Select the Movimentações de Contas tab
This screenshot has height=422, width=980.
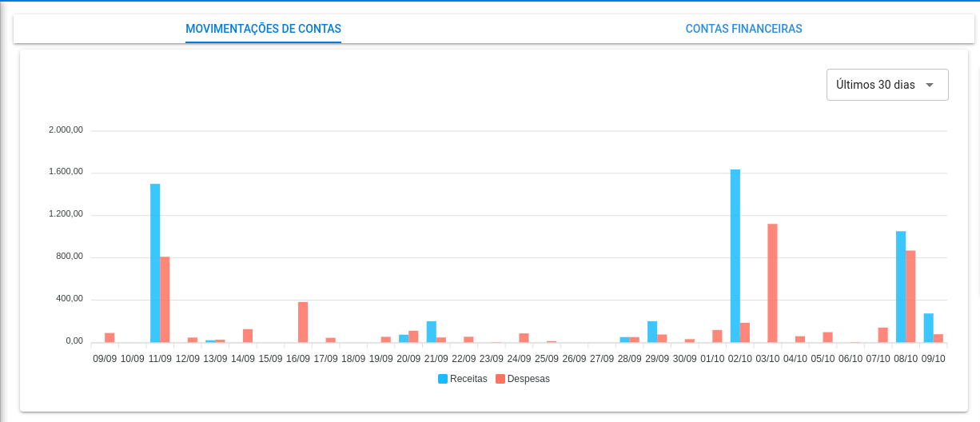pyautogui.click(x=263, y=29)
